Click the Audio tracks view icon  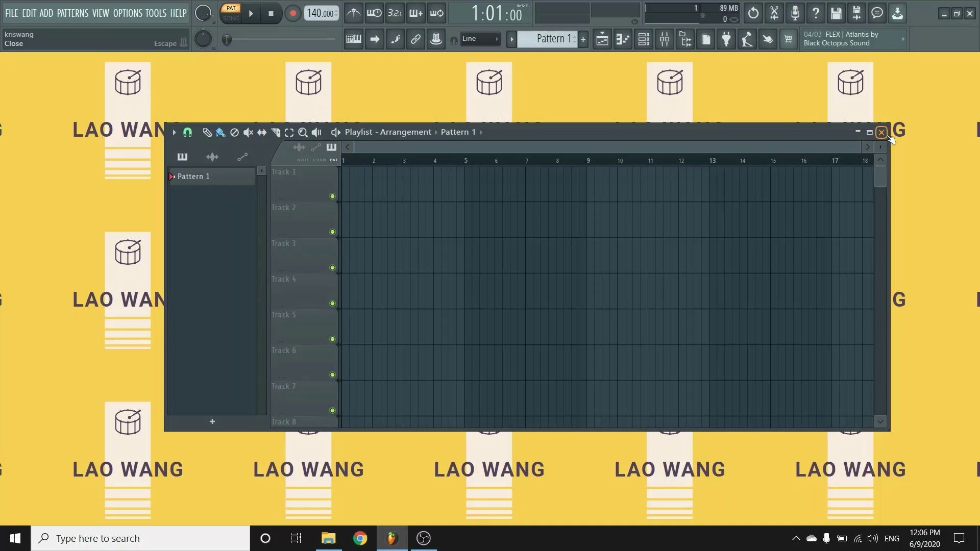pyautogui.click(x=212, y=157)
